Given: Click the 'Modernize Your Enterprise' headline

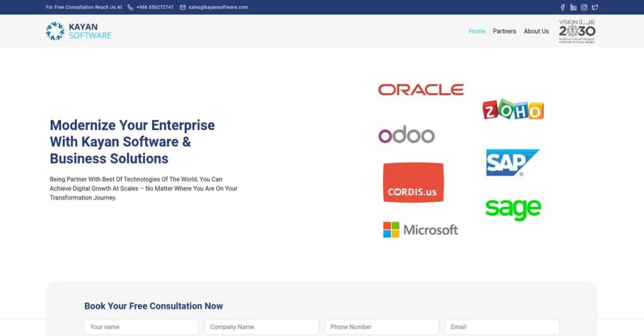Looking at the screenshot, I should [x=132, y=142].
